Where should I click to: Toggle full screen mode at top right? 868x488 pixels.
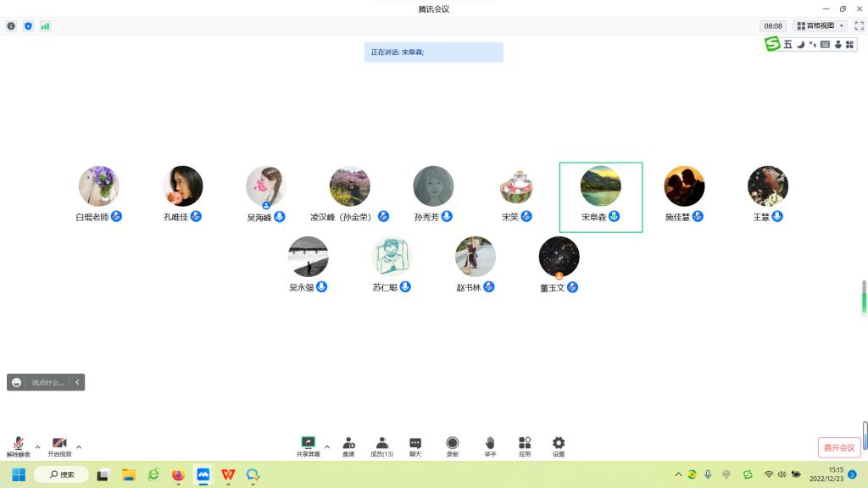pos(859,26)
